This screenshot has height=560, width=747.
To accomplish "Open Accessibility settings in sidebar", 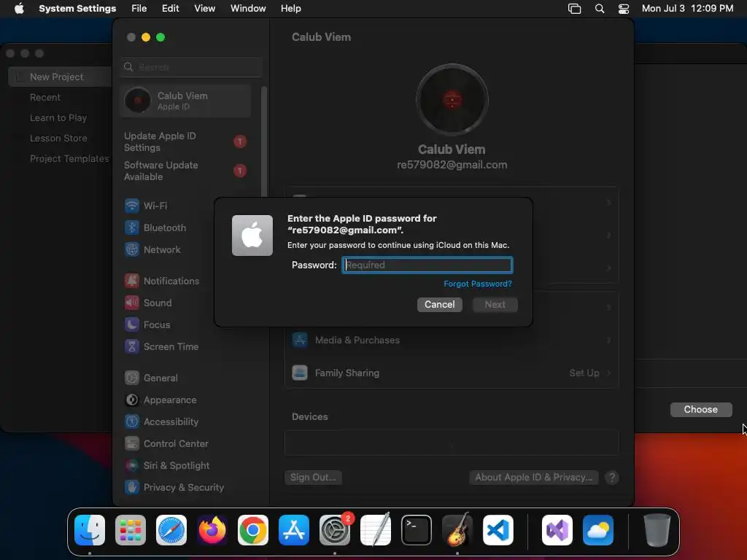I will click(x=161, y=422).
